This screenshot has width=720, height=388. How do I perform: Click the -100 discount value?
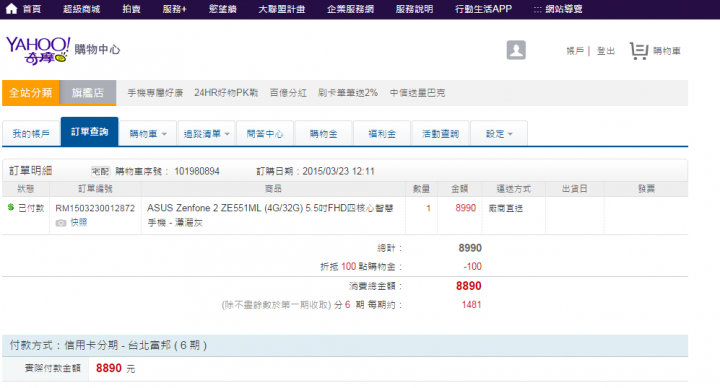pyautogui.click(x=472, y=266)
